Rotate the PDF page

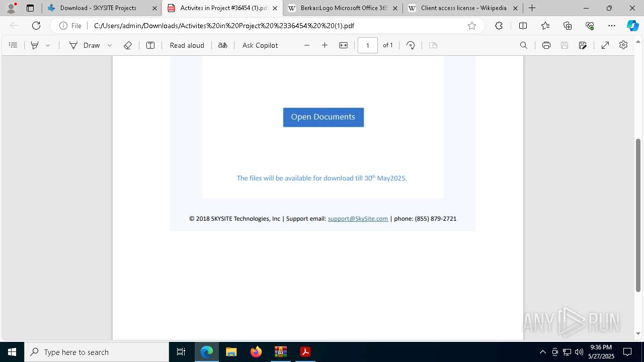[411, 45]
